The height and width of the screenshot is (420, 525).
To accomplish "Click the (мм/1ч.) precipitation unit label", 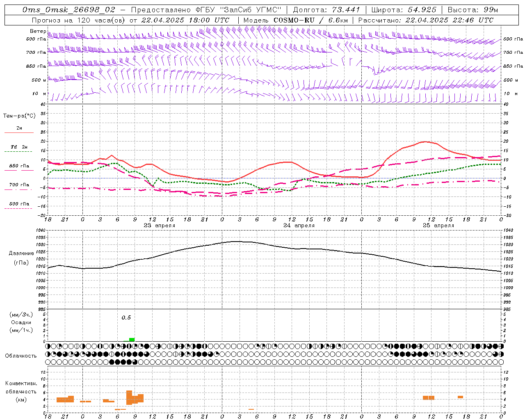I will coord(21,330).
